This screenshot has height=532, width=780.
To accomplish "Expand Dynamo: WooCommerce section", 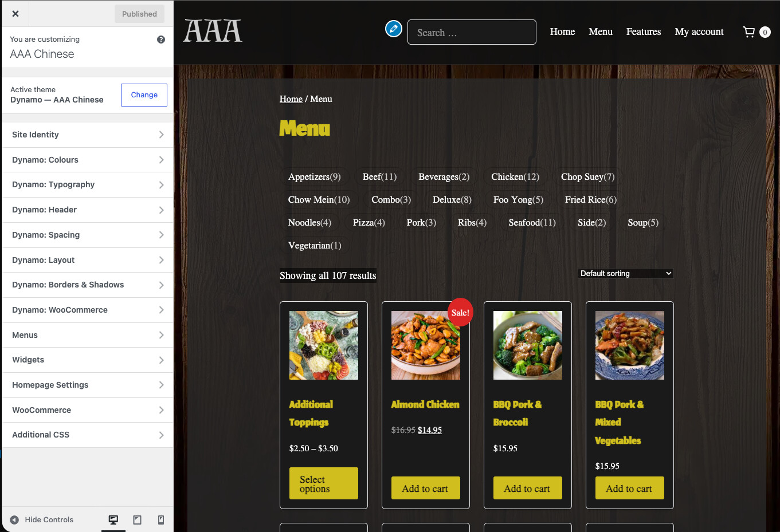I will (x=88, y=310).
